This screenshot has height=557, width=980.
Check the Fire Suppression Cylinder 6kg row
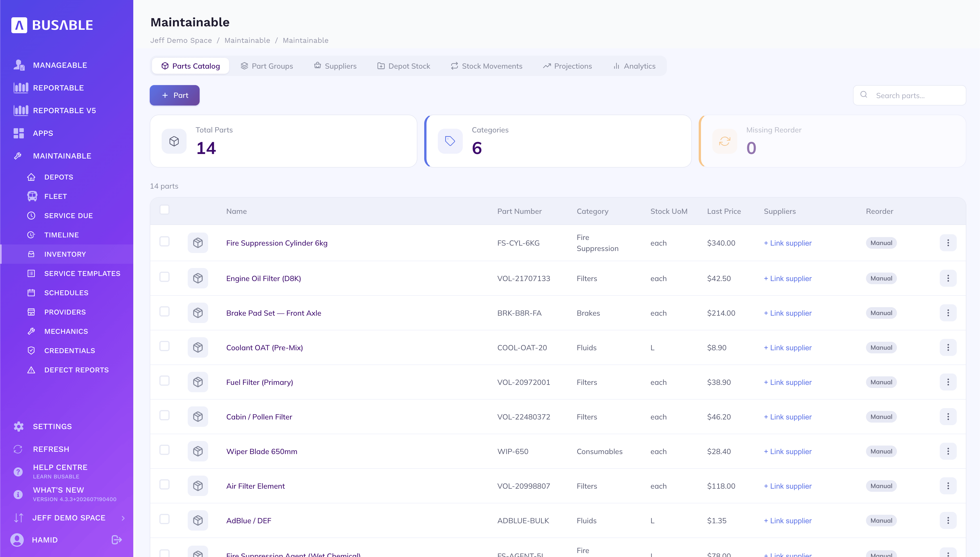pyautogui.click(x=164, y=241)
